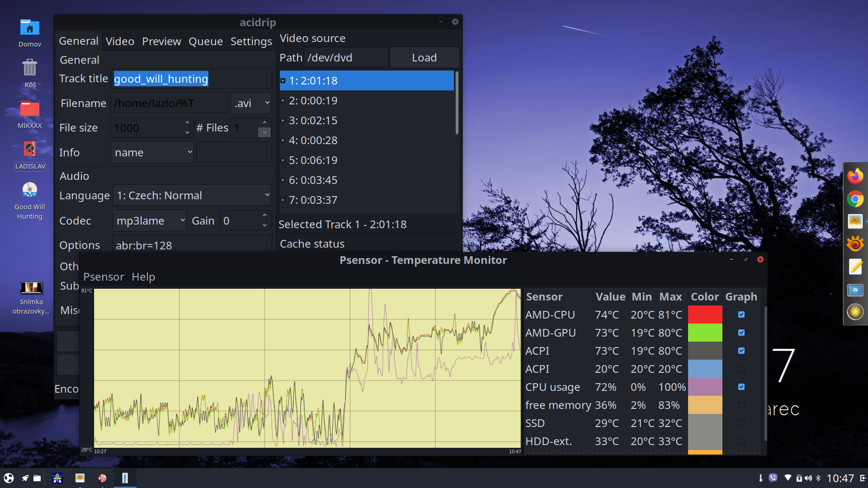Click the Load button

(424, 58)
